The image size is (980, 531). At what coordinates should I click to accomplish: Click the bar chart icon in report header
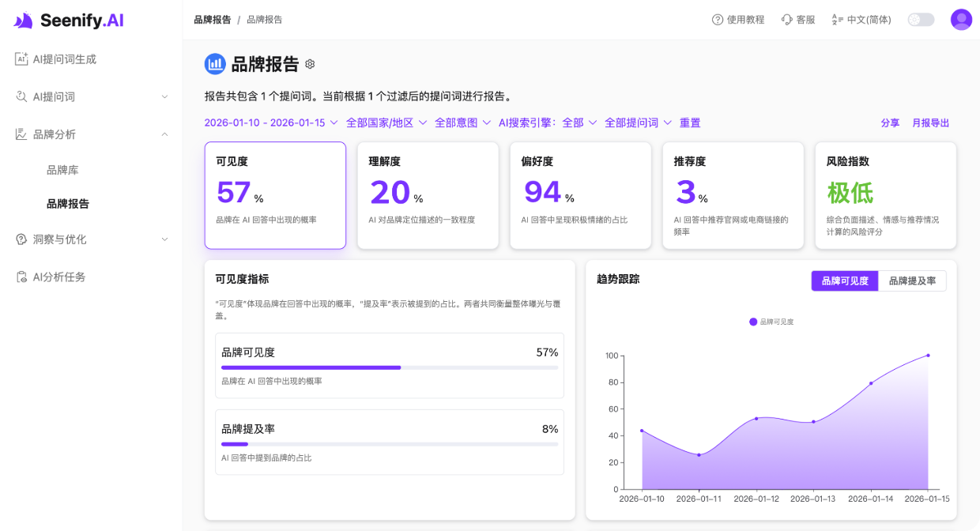[214, 64]
